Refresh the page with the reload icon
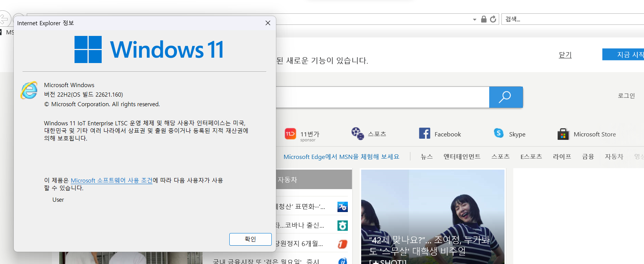The width and height of the screenshot is (644, 264). point(493,19)
